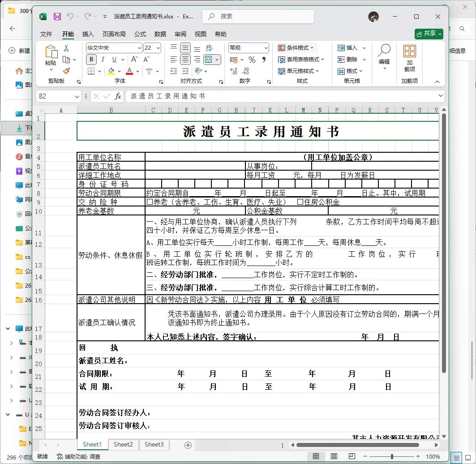Image resolution: width=476 pixels, height=464 pixels.
Task: Expand the 插入 cells dropdown arrow
Action: (x=364, y=48)
